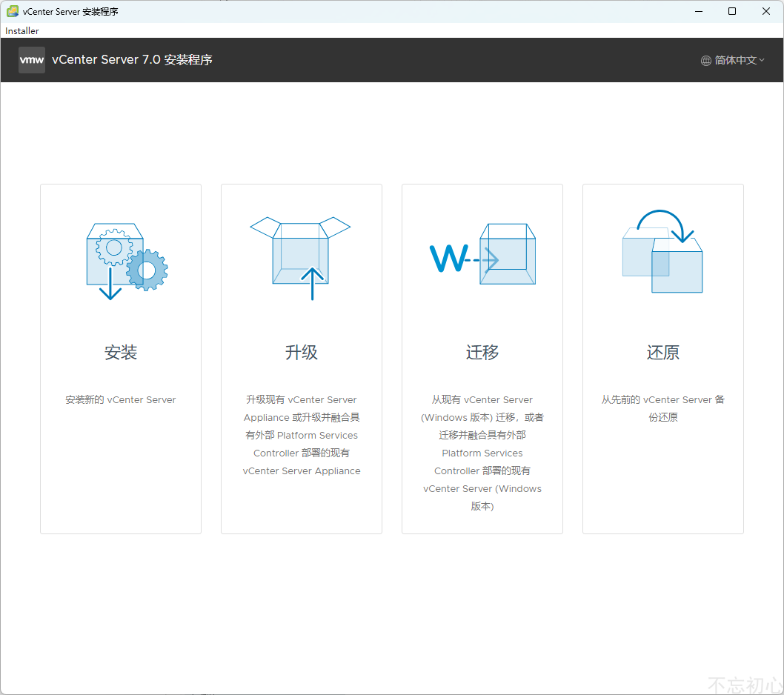Viewport: 784px width, 695px height.
Task: Select the 还原 card title
Action: tap(663, 353)
